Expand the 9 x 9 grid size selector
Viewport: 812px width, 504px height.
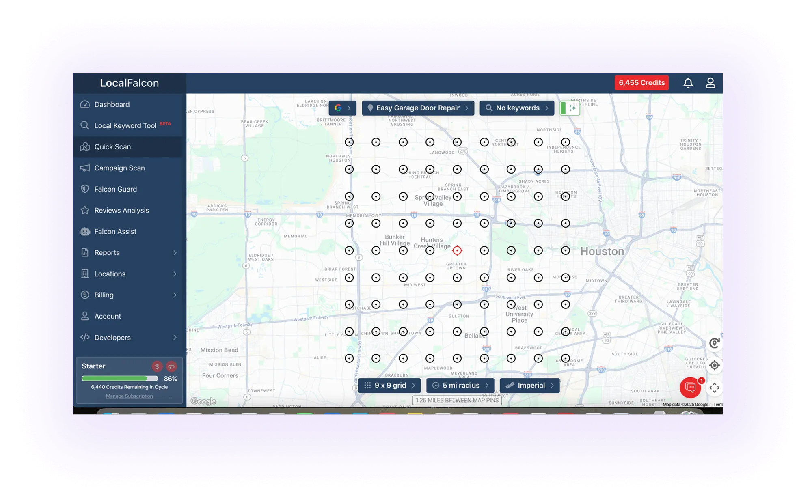point(389,385)
